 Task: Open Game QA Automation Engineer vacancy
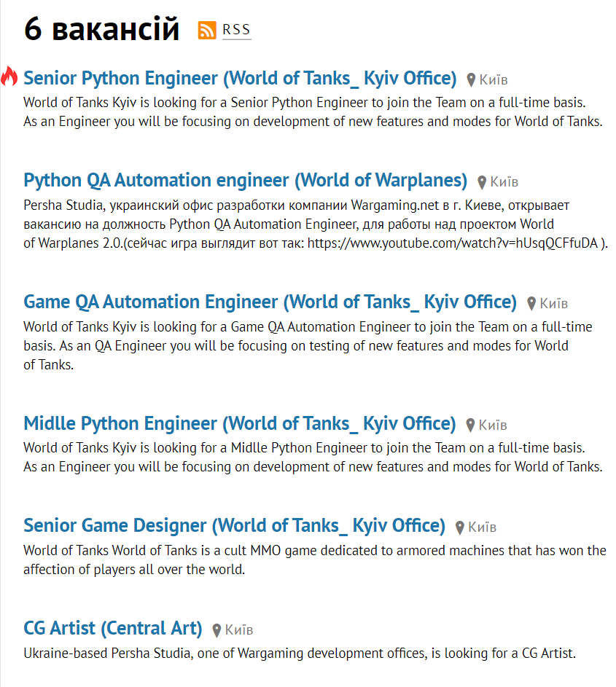[270, 302]
